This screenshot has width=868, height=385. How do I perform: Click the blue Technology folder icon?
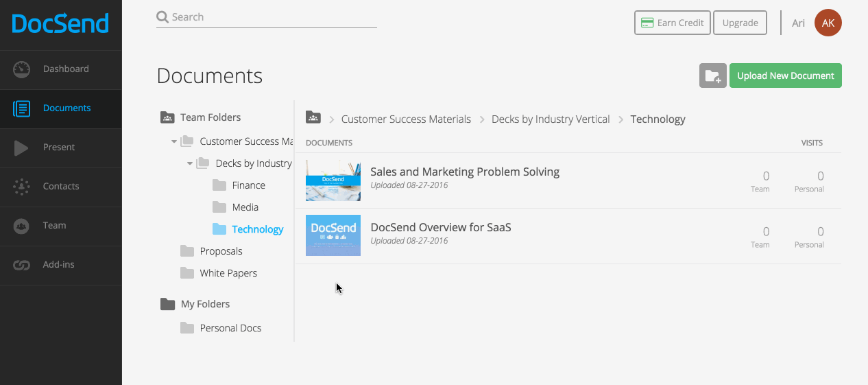(219, 229)
